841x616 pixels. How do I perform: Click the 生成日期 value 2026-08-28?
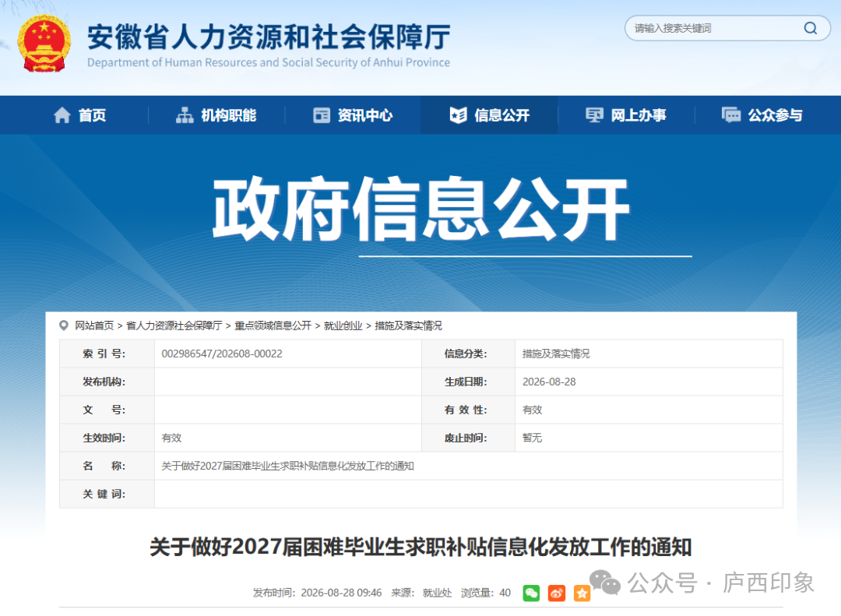549,382
